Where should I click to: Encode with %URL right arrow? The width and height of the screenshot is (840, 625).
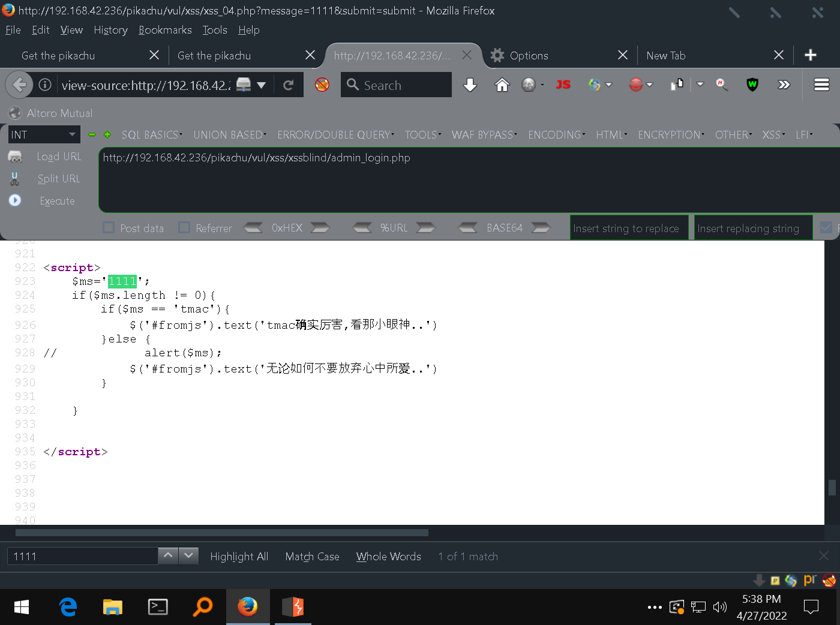pos(425,227)
